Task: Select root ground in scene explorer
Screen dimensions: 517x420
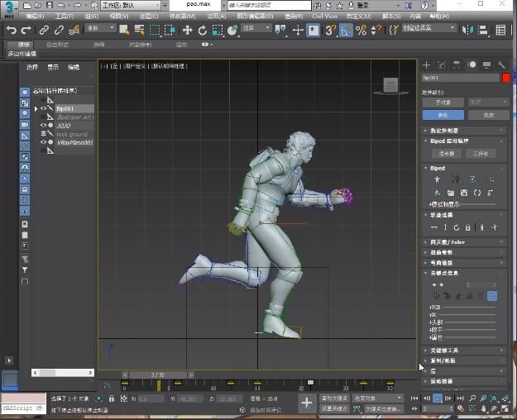Action: (x=72, y=134)
